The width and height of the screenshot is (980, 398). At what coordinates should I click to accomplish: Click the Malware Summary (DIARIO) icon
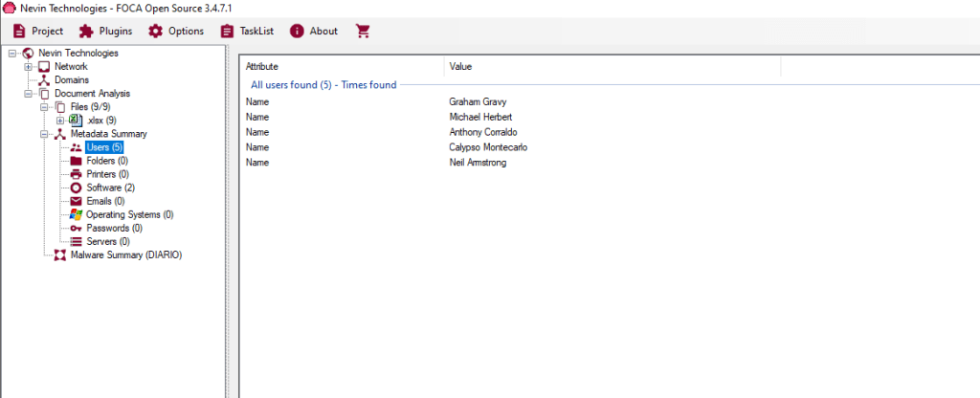pyautogui.click(x=60, y=255)
